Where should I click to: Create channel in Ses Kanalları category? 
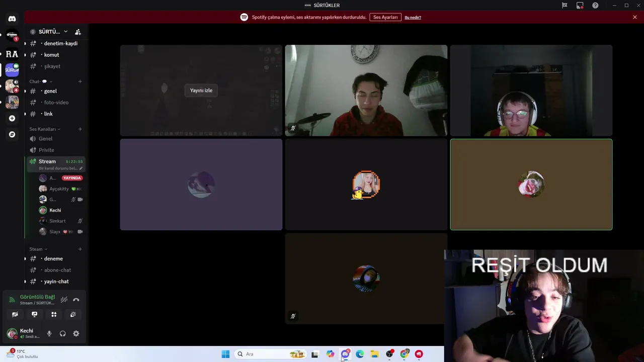point(80,129)
